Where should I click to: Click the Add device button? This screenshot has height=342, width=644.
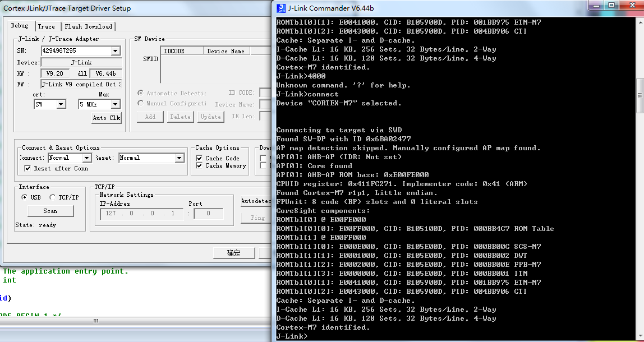pyautogui.click(x=150, y=117)
